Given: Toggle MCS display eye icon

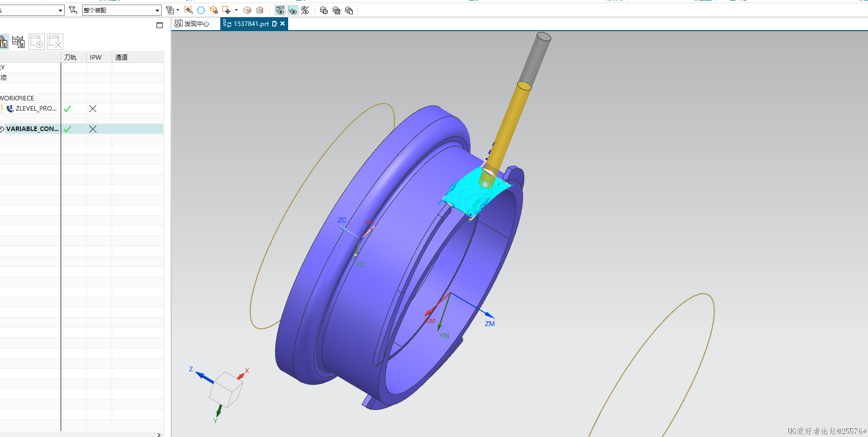Looking at the screenshot, I should tap(280, 10).
